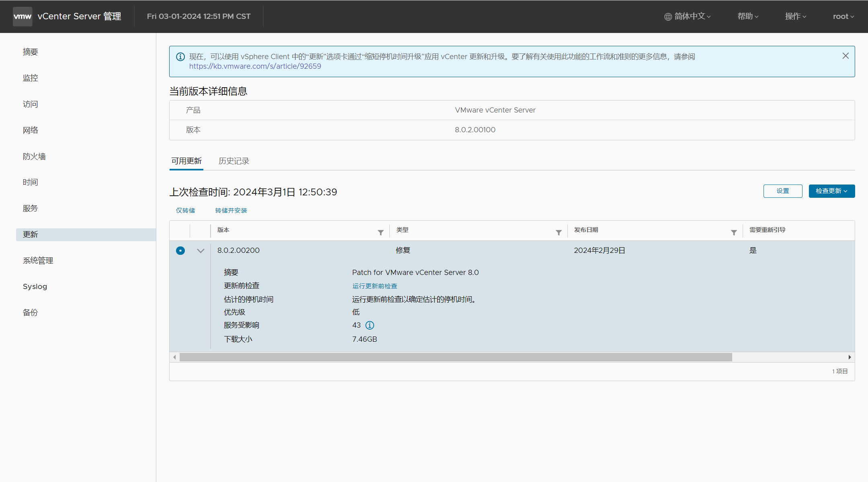Image resolution: width=868 pixels, height=482 pixels.
Task: Click the 仅转储 link
Action: pyautogui.click(x=185, y=211)
